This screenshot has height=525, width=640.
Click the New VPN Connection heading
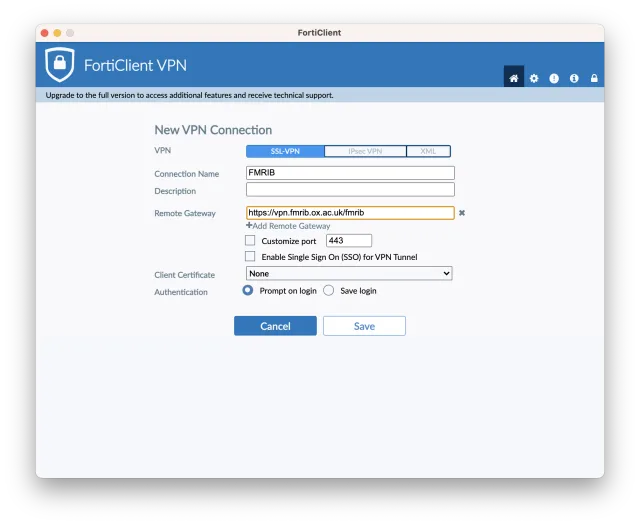213,130
